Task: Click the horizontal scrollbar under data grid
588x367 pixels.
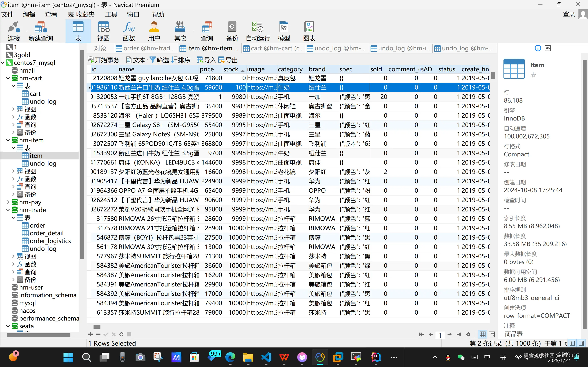Action: coord(97,326)
